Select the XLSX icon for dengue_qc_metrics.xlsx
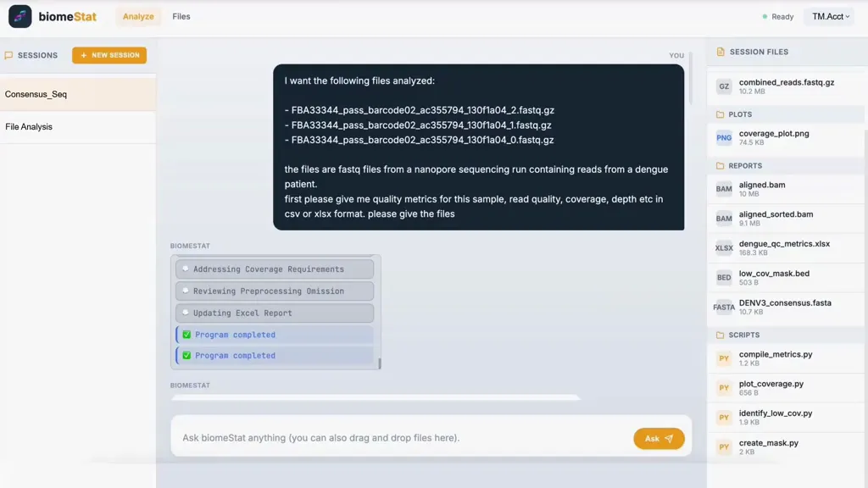The image size is (868, 488). coord(723,247)
